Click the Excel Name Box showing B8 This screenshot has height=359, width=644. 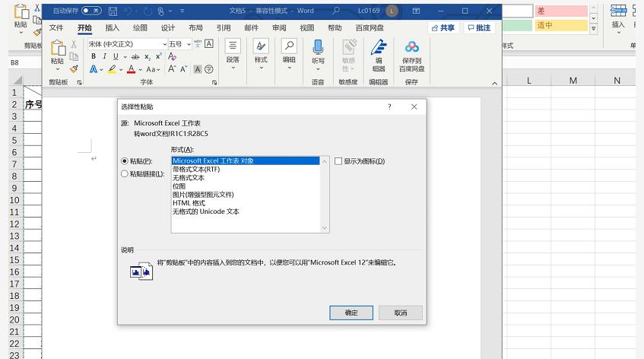pos(24,62)
